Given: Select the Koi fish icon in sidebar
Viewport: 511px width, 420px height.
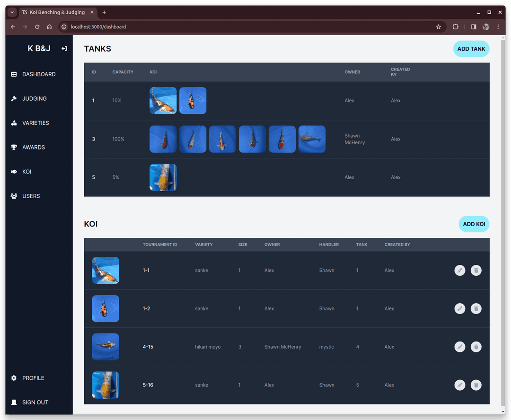Looking at the screenshot, I should point(14,171).
